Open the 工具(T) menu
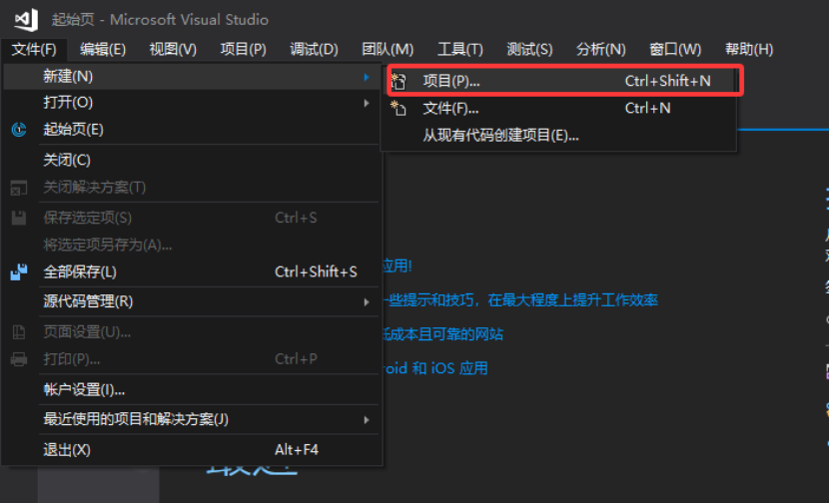This screenshot has height=504, width=829. click(460, 50)
